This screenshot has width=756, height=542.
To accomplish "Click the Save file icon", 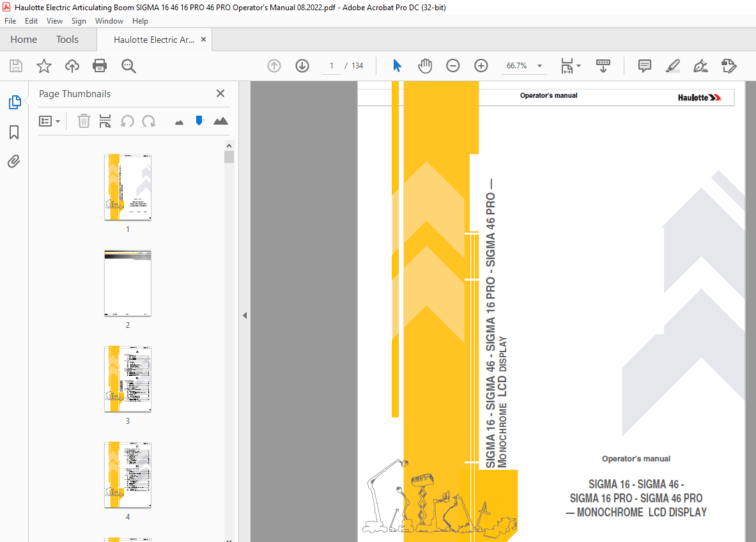I will click(16, 66).
